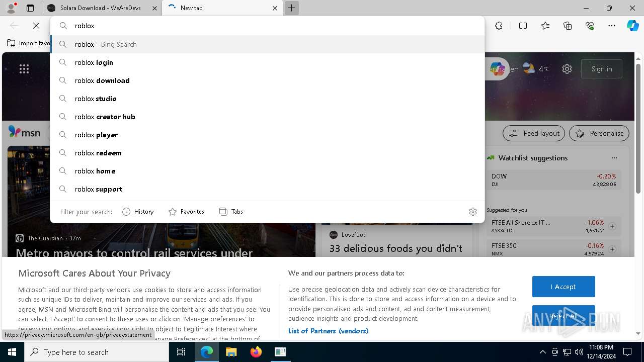The height and width of the screenshot is (362, 644).
Task: Click the Sign in button
Action: pos(602,69)
